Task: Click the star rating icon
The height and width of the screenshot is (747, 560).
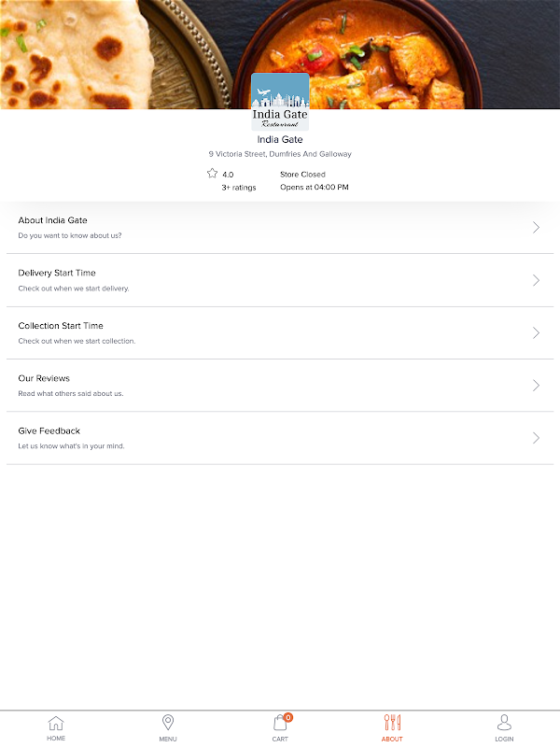Action: (x=212, y=174)
